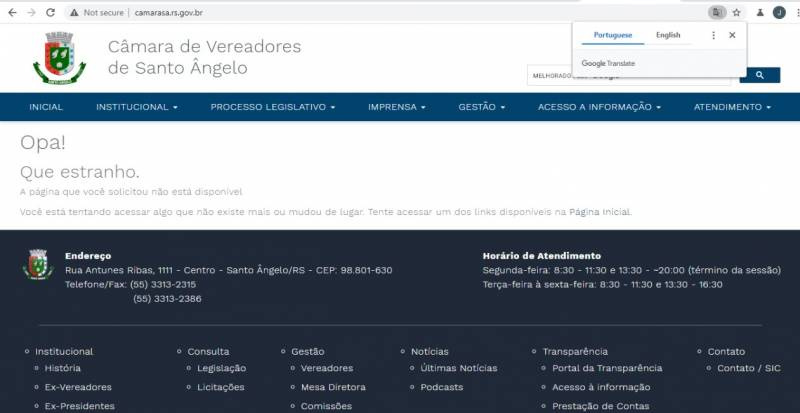Open footer heading link Contato
This screenshot has height=413, width=800.
point(726,351)
